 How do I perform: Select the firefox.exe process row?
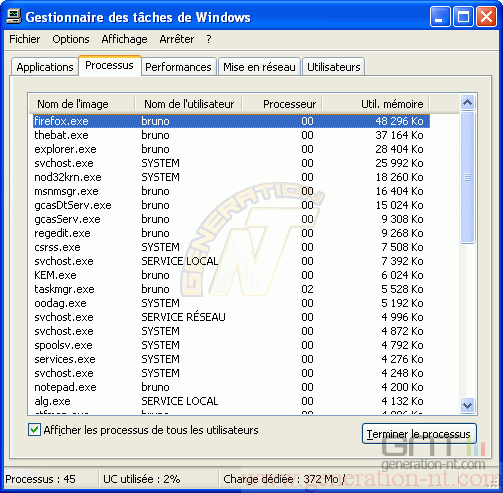231,121
